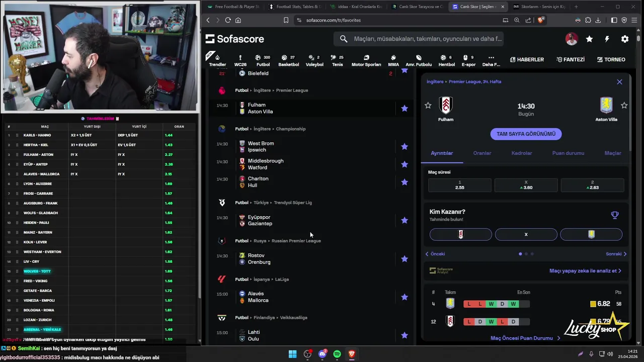Open HABERLER news section

(x=527, y=59)
